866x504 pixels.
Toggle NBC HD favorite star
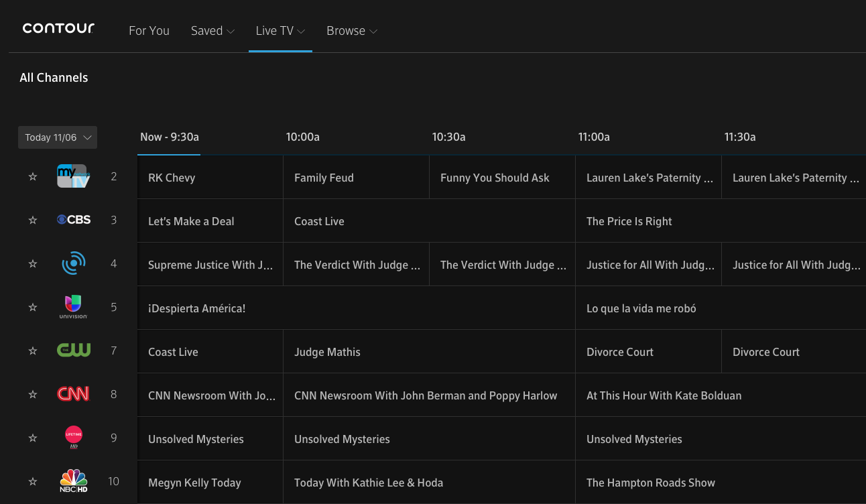click(32, 482)
